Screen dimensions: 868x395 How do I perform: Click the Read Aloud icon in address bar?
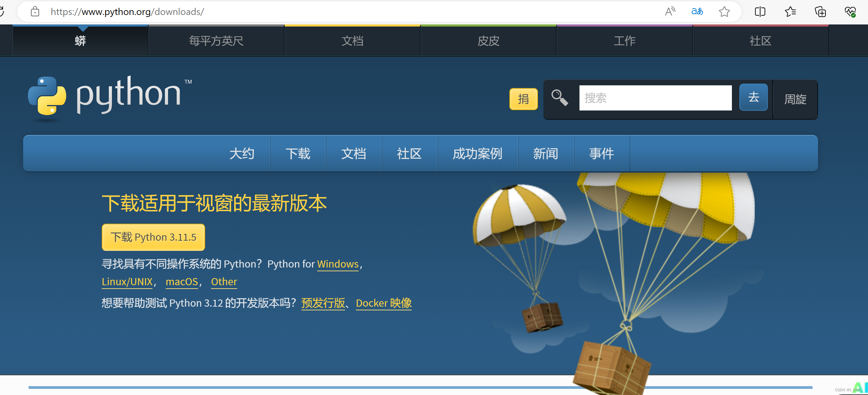[x=670, y=12]
